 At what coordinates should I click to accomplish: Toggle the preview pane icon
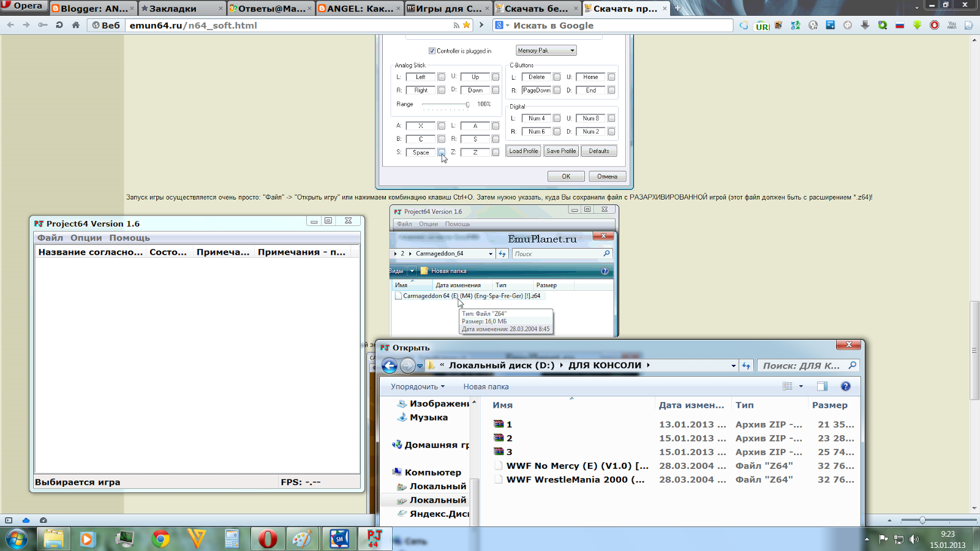tap(822, 386)
